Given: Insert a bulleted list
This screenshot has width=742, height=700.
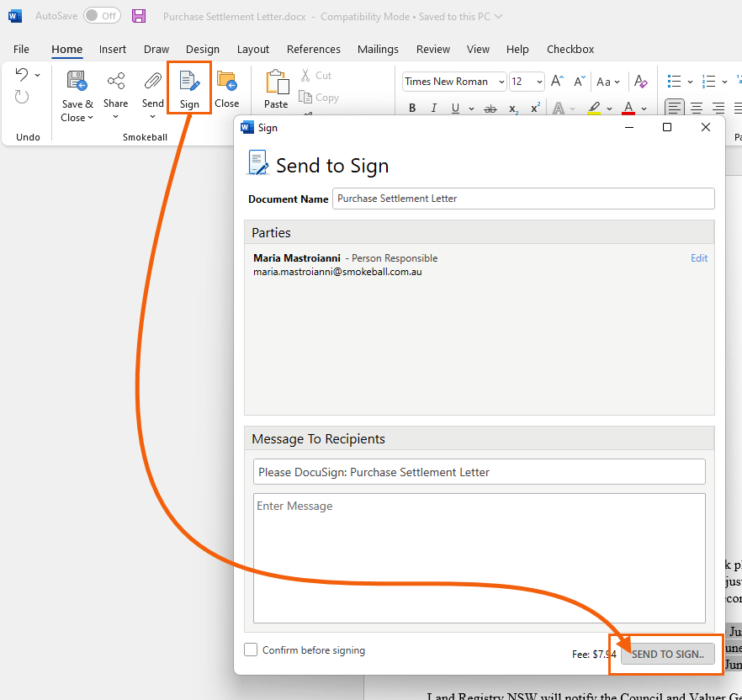Looking at the screenshot, I should tap(674, 82).
